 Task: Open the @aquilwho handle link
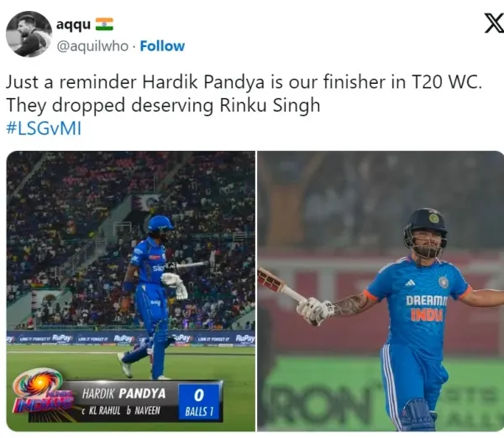(92, 46)
